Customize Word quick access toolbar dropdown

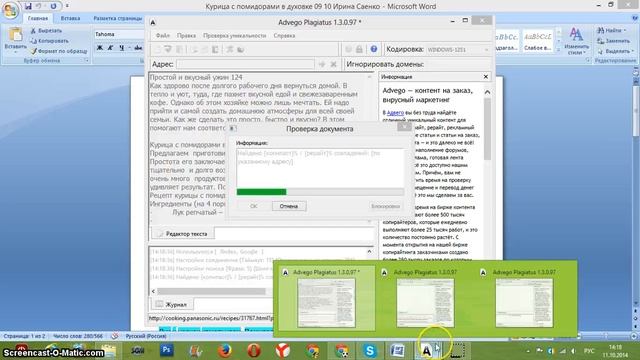67,6
